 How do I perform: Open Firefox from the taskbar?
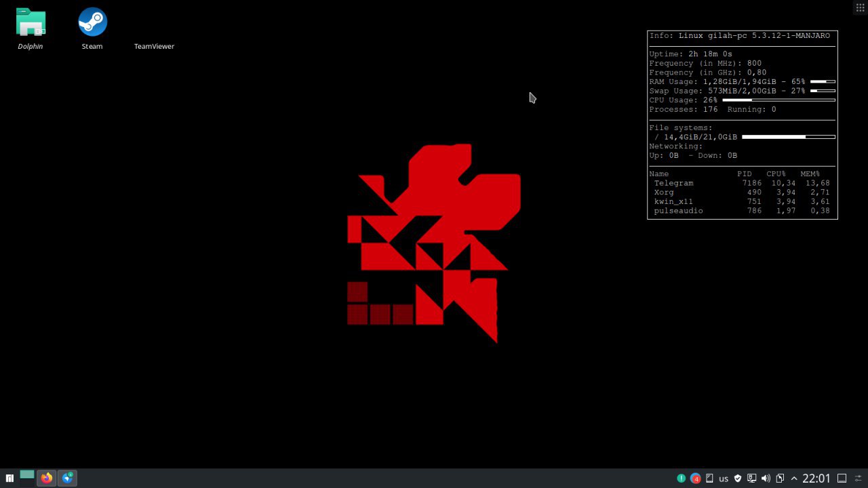click(x=46, y=479)
